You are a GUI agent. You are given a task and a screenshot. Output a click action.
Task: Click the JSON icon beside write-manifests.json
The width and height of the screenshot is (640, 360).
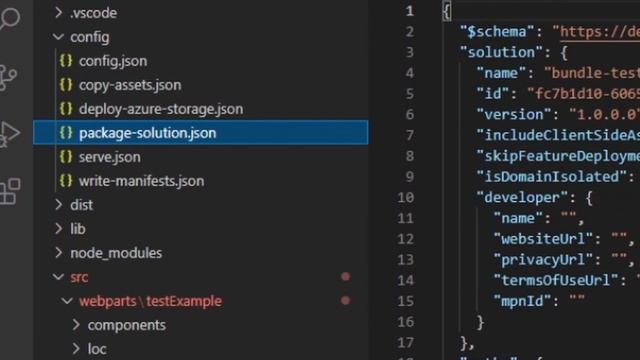pos(66,181)
